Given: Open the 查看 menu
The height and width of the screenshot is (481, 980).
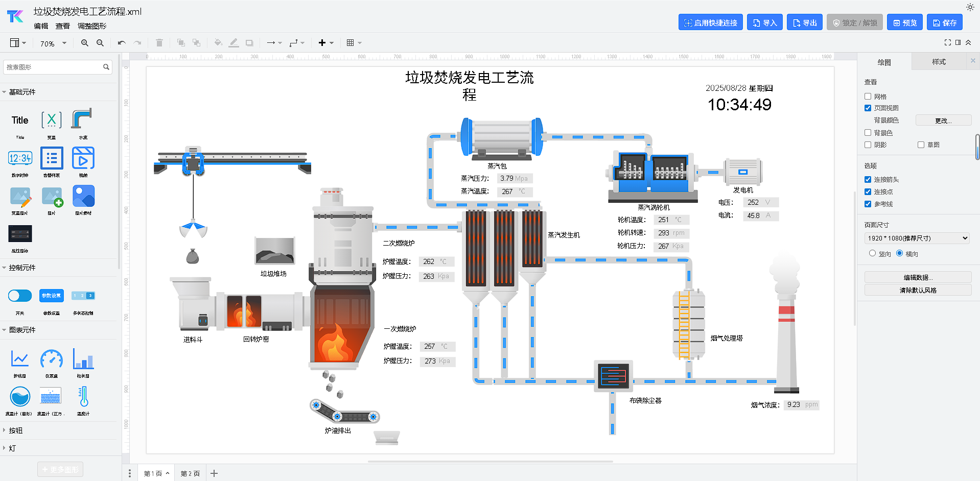Looking at the screenshot, I should (62, 26).
